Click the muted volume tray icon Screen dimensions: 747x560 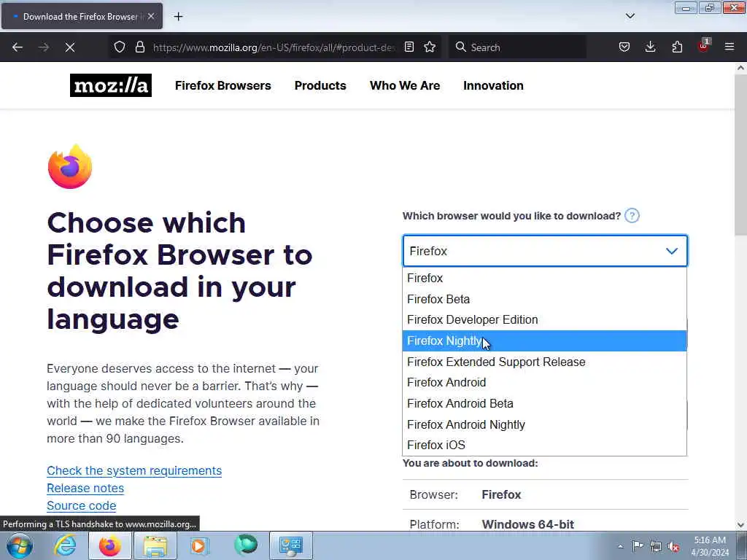[x=673, y=546]
